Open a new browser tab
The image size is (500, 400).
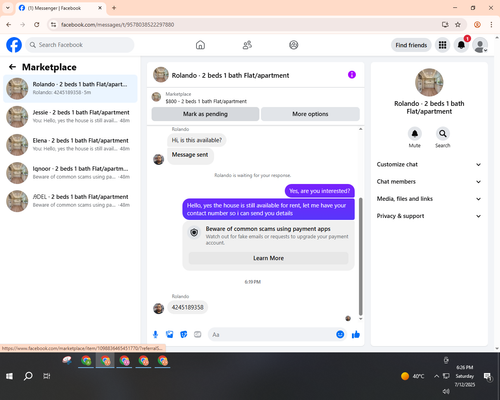pos(114,8)
